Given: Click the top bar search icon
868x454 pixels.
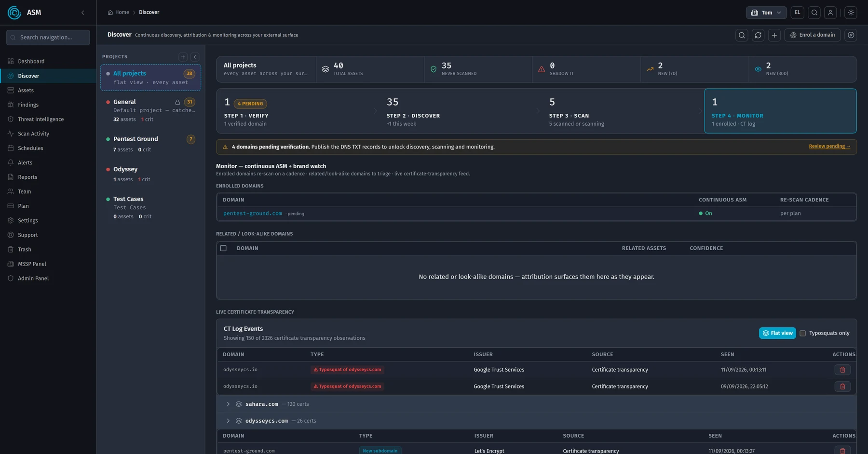Looking at the screenshot, I should click(x=814, y=13).
